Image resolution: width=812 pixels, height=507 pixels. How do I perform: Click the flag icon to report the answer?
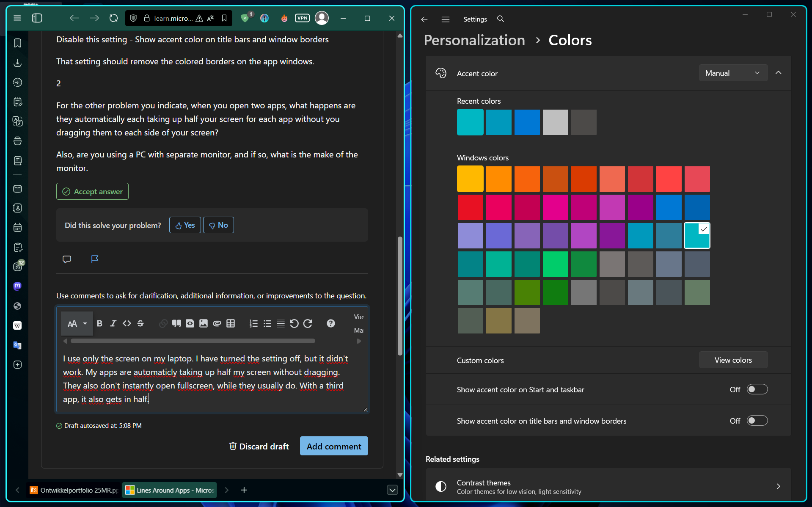click(95, 259)
